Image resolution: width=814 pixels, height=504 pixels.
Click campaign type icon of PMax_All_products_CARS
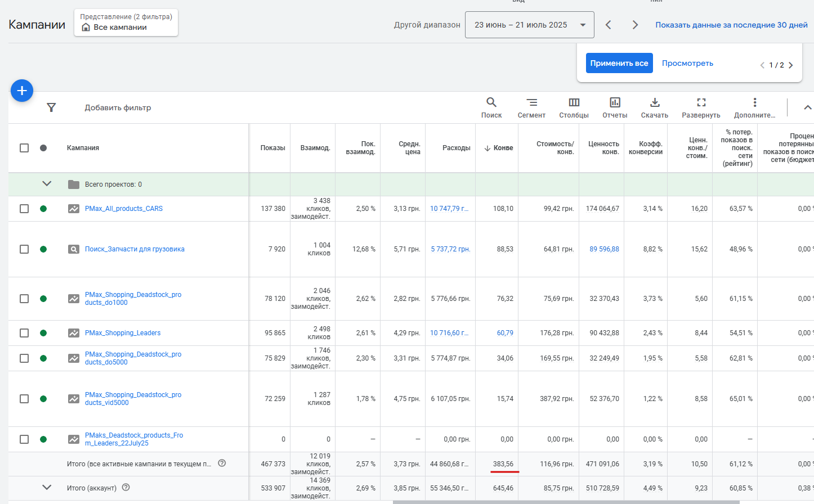pos(74,209)
